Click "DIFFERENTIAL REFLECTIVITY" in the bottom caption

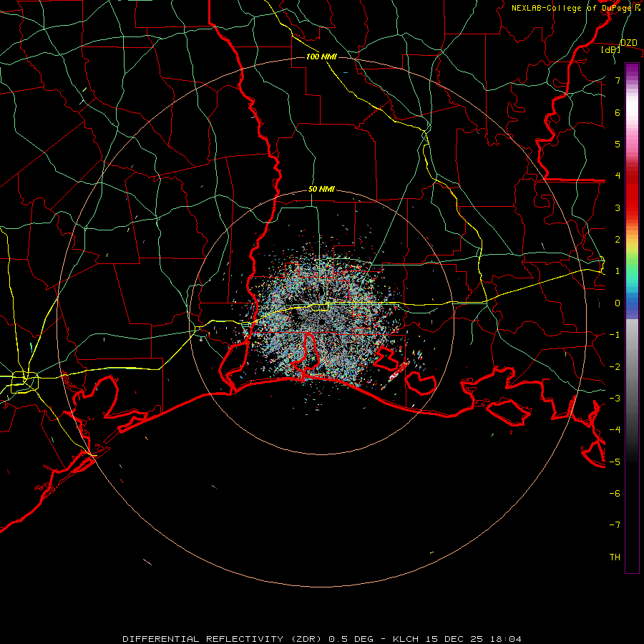point(203,639)
